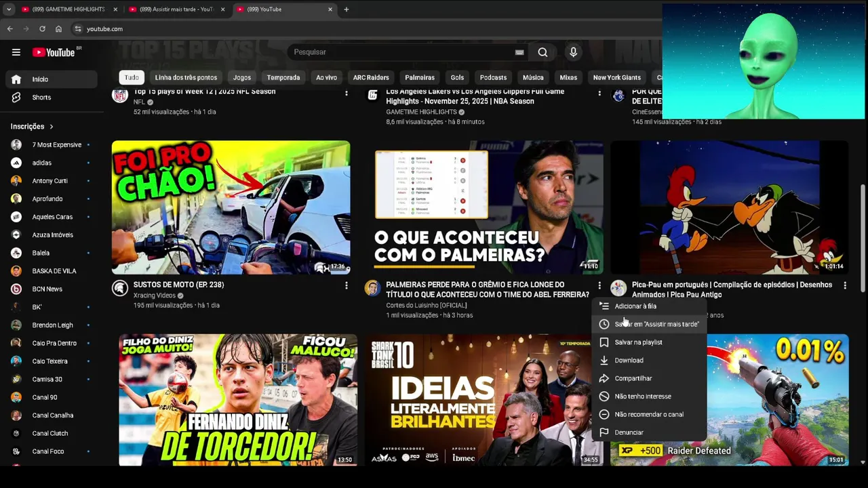Screen dimensions: 868x488
Task: Select New York Giants chip
Action: (x=616, y=77)
